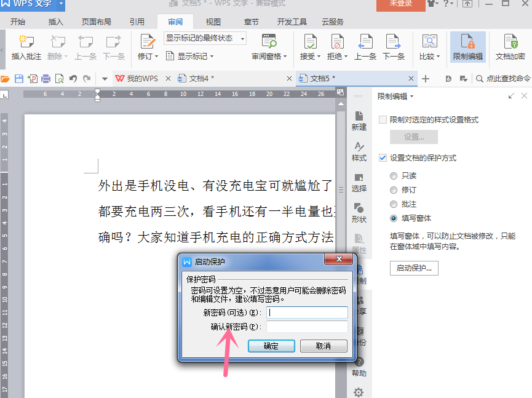The width and height of the screenshot is (532, 398).
Task: Click the 确认新密码 input field
Action: point(307,327)
